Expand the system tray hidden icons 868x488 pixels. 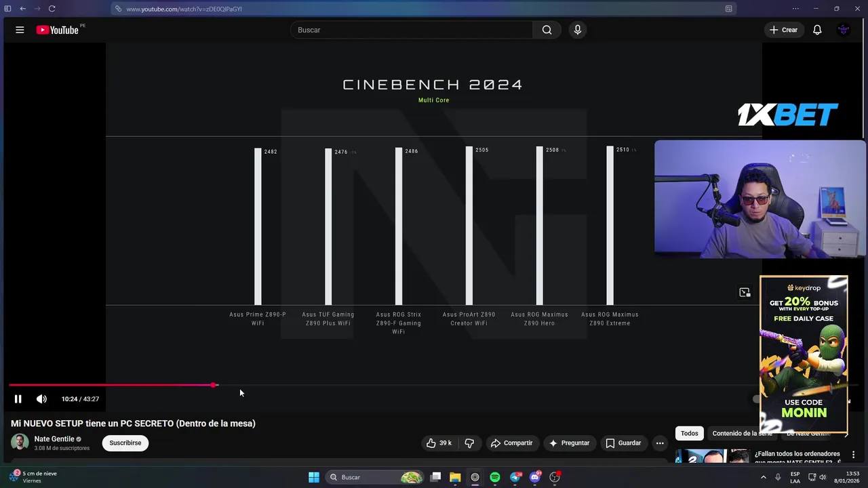coord(763,477)
